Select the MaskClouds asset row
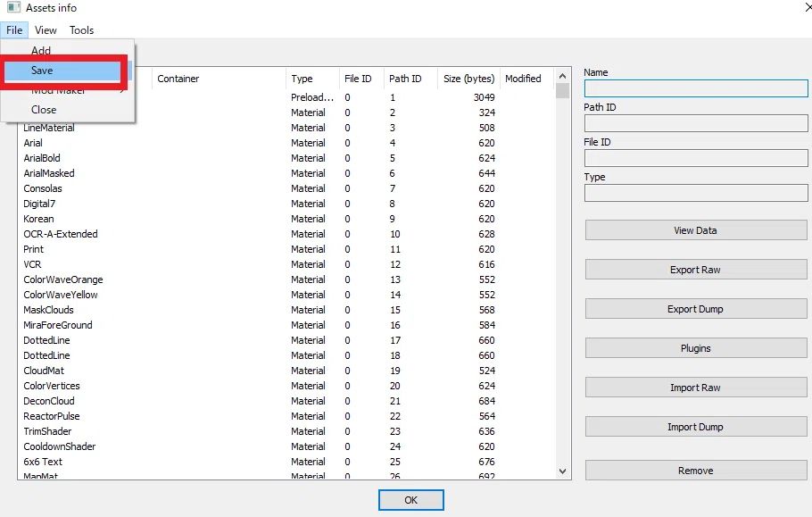The image size is (812, 517). (x=286, y=310)
